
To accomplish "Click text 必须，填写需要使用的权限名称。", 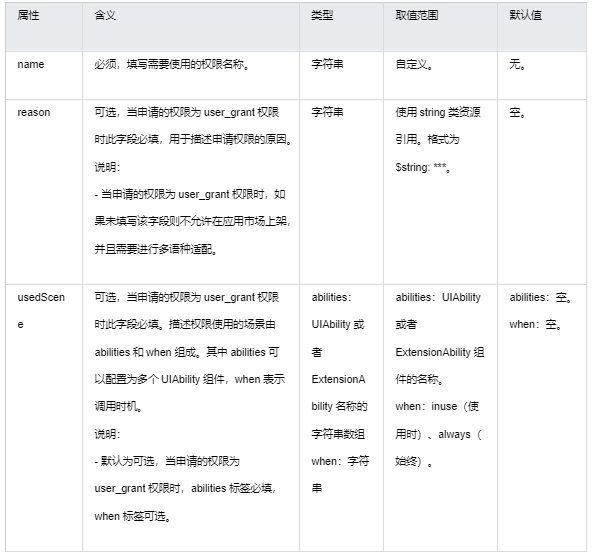I will (172, 64).
